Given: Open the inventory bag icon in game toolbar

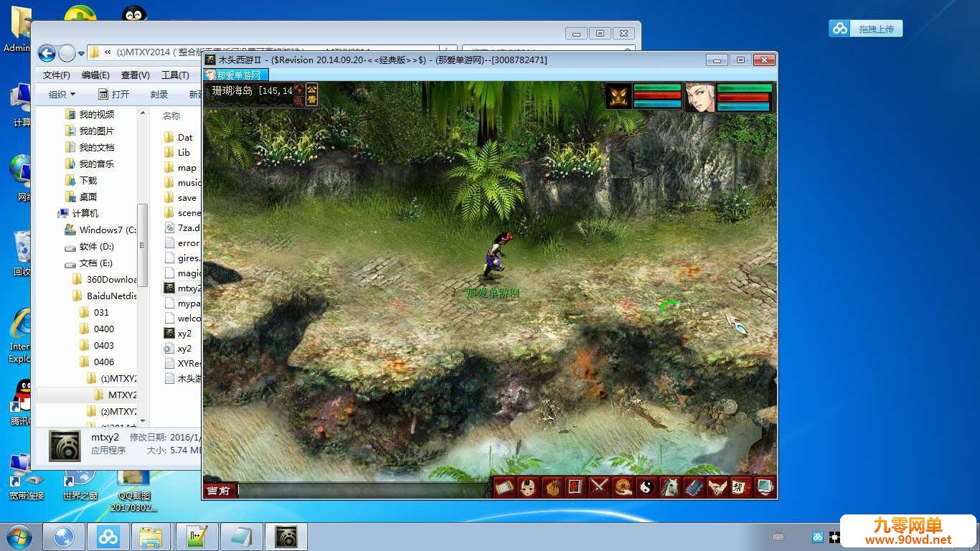Looking at the screenshot, I should [x=552, y=487].
